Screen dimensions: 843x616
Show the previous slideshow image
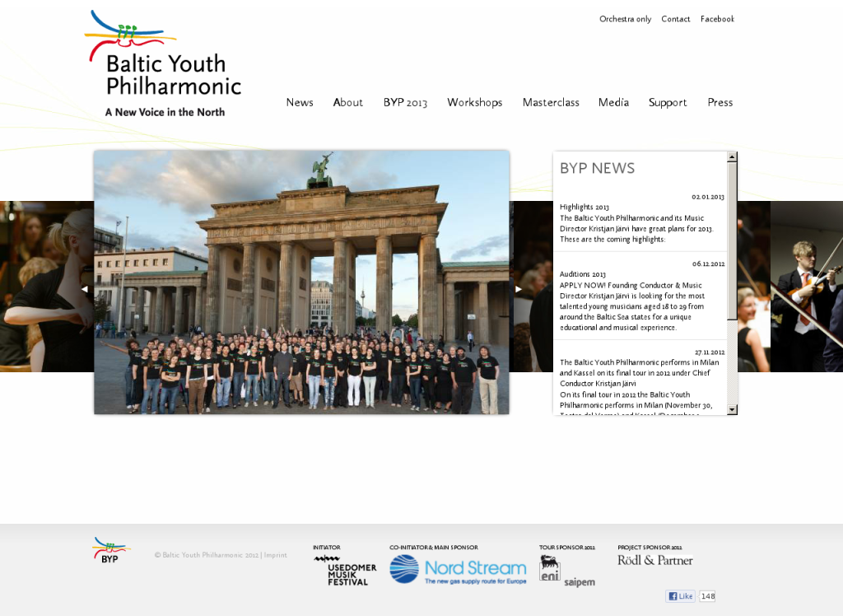tap(85, 289)
